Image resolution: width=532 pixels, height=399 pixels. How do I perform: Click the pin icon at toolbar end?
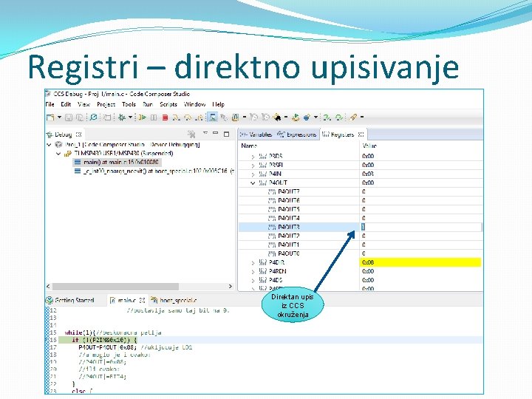coord(353,117)
